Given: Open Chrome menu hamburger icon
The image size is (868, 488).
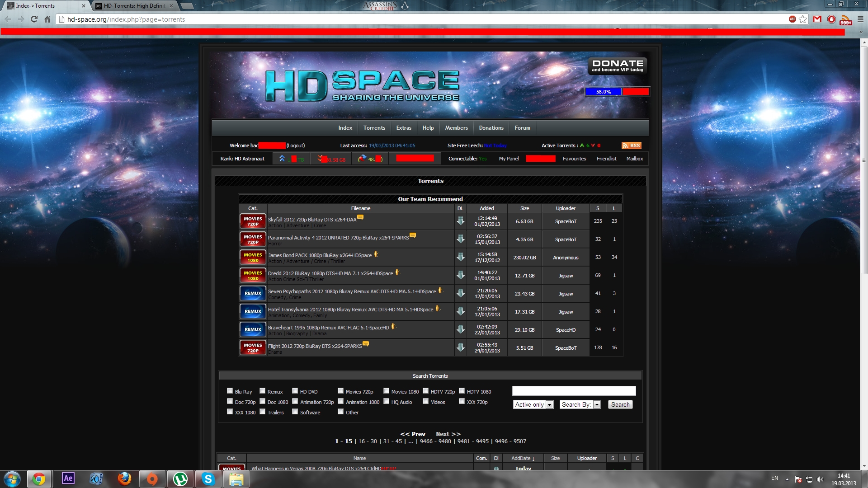Looking at the screenshot, I should [x=860, y=19].
